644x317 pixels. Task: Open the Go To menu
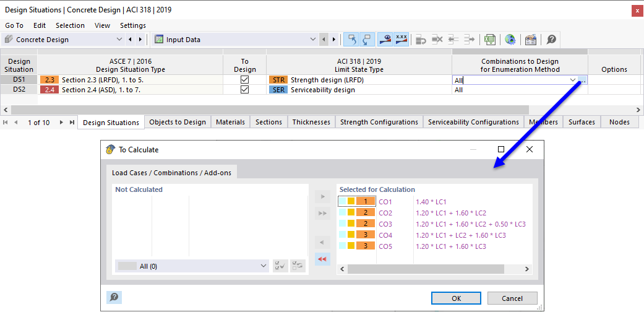coord(14,25)
